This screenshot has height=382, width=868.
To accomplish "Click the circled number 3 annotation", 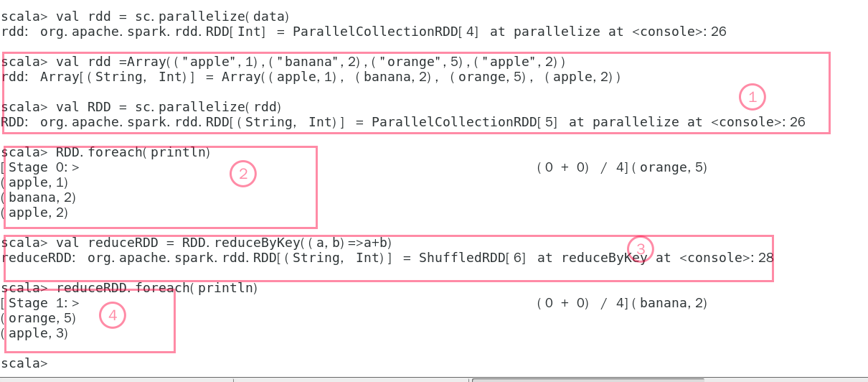I will [641, 249].
